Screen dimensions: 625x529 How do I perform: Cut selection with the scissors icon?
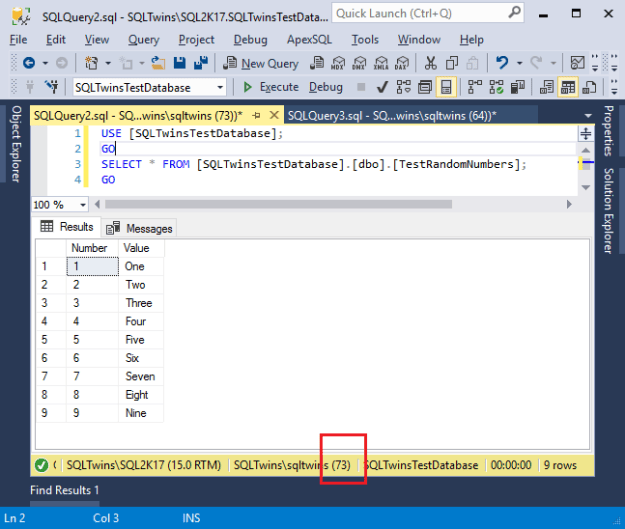click(x=430, y=63)
